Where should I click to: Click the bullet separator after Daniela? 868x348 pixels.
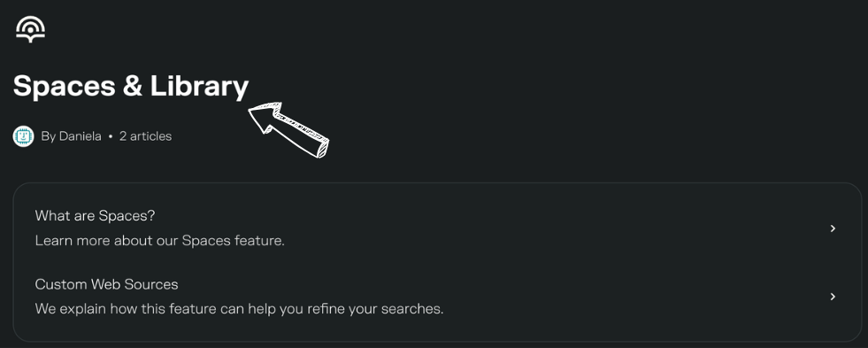[x=111, y=136]
